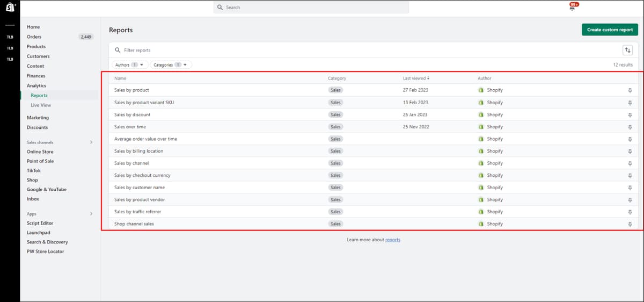Image resolution: width=644 pixels, height=302 pixels.
Task: Click the Shopify logo icon
Action: tap(10, 8)
